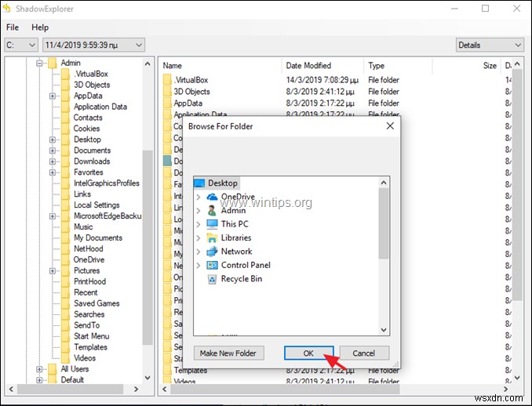The height and width of the screenshot is (406, 532).
Task: Open the C: drive dropdown
Action: tap(21, 45)
